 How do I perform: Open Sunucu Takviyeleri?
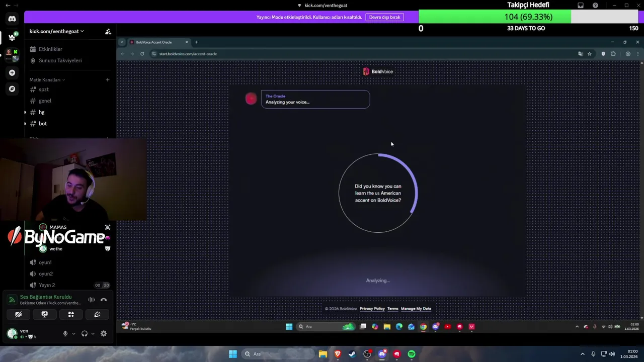click(x=60, y=60)
